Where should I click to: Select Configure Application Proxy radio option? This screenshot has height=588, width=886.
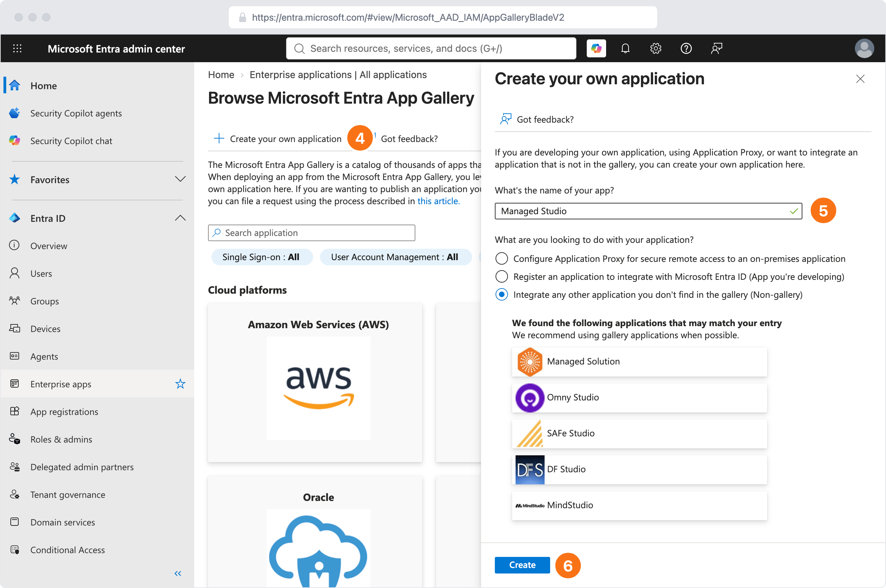point(501,258)
